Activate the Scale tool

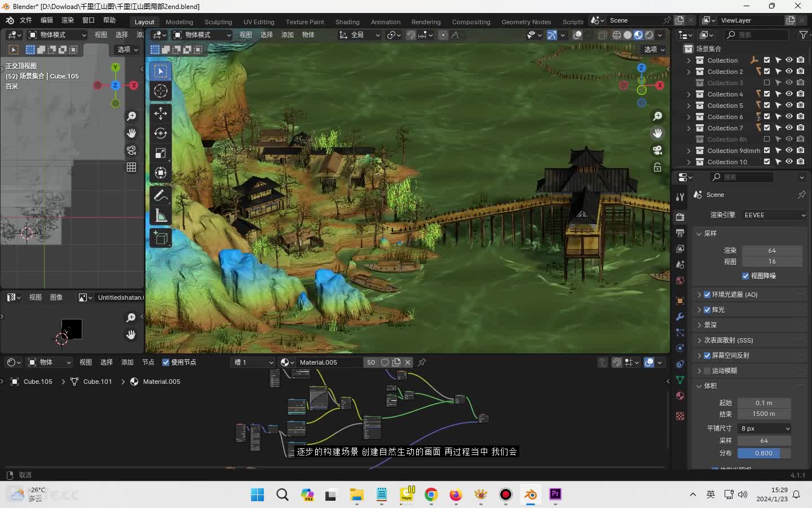point(161,153)
